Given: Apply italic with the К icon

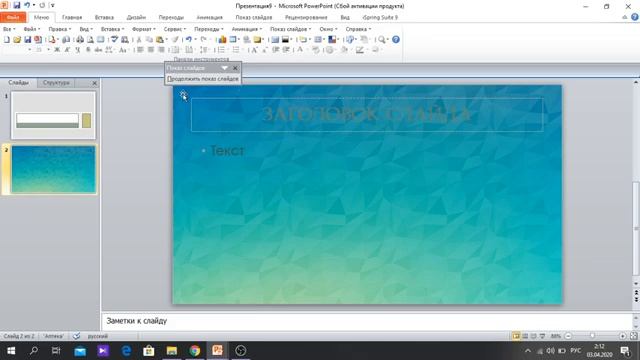Looking at the screenshot, I should [67, 50].
